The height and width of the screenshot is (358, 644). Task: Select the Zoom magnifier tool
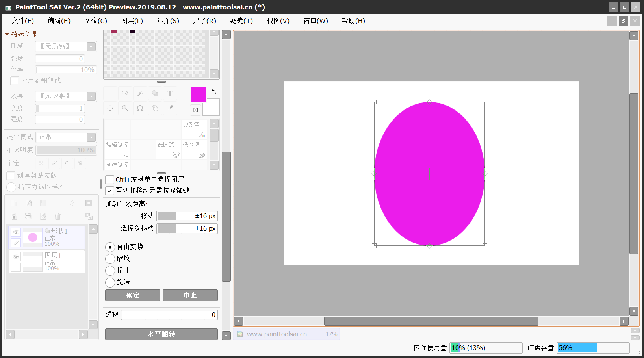(125, 108)
